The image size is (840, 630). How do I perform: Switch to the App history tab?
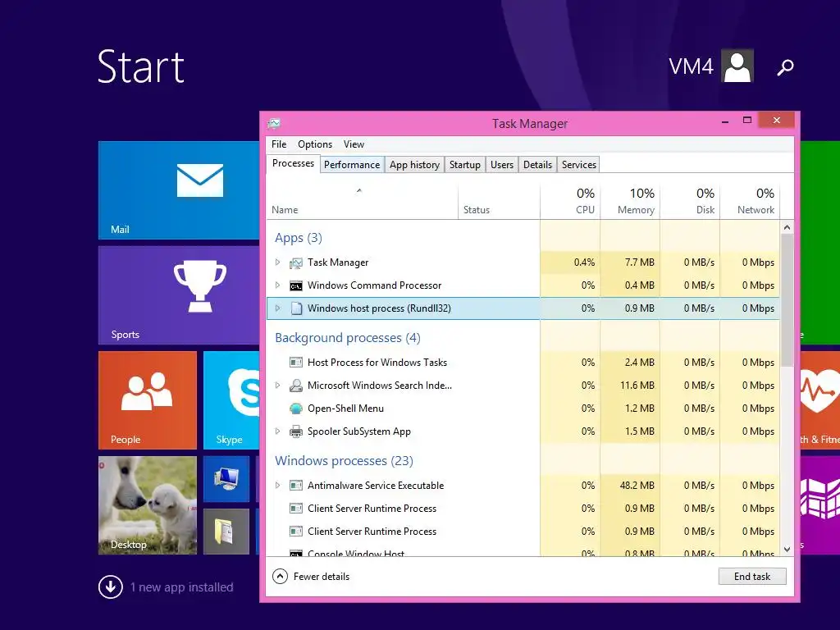click(x=414, y=165)
